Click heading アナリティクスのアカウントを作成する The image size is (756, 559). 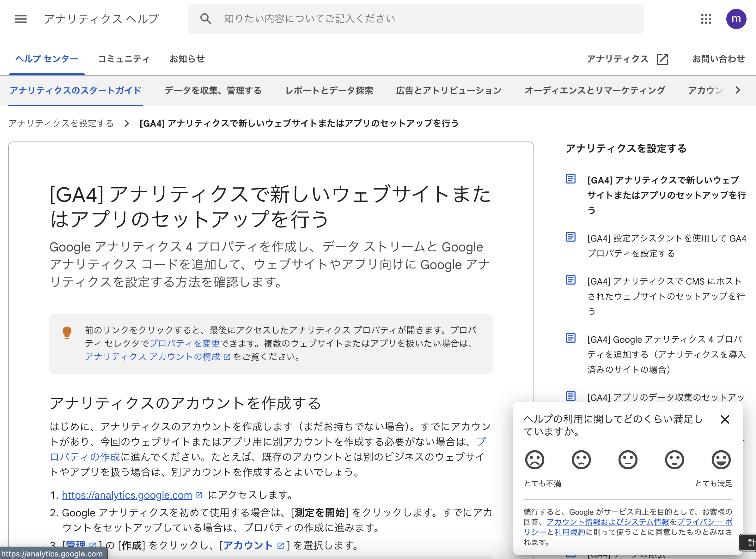pos(186,403)
